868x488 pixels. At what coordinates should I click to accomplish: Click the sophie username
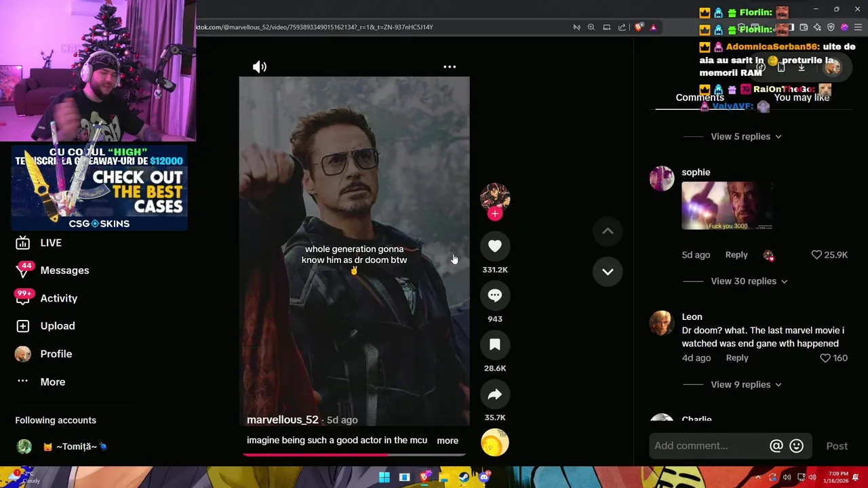pyautogui.click(x=696, y=172)
